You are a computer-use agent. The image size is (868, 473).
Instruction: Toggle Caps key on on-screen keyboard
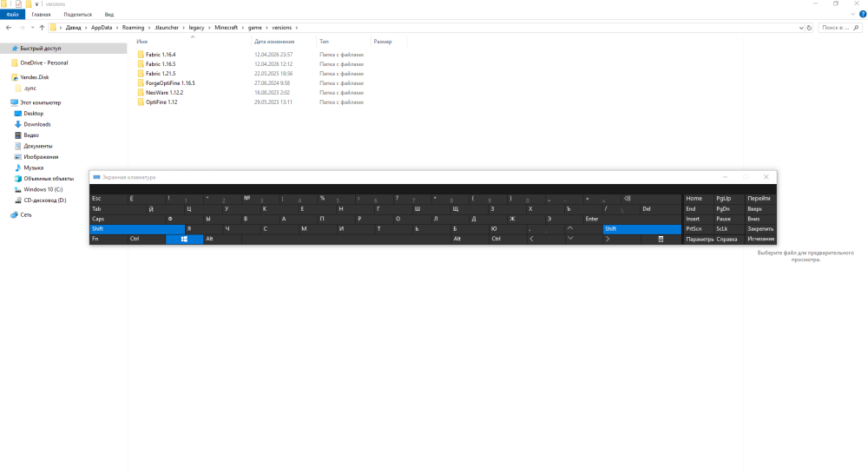pos(128,219)
